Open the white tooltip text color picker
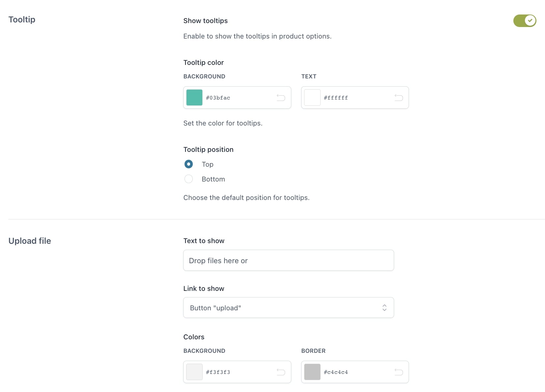This screenshot has width=545, height=392. point(312,98)
